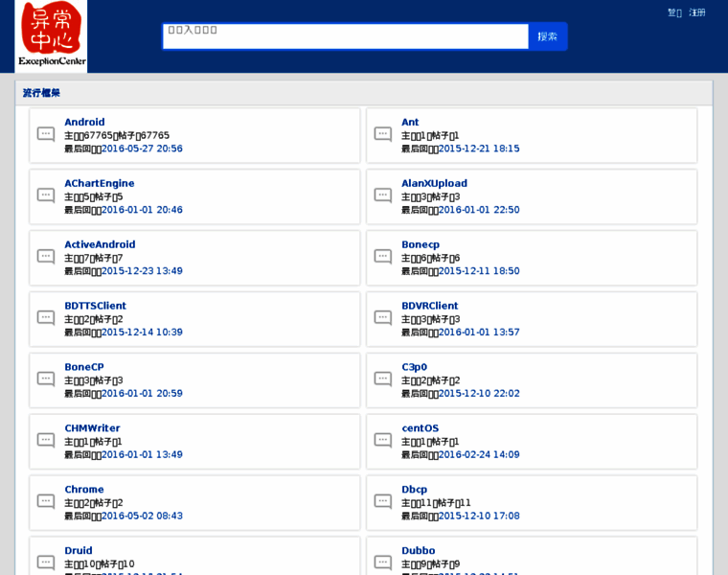Click the Druid card chat icon
The height and width of the screenshot is (575, 728).
point(46,563)
